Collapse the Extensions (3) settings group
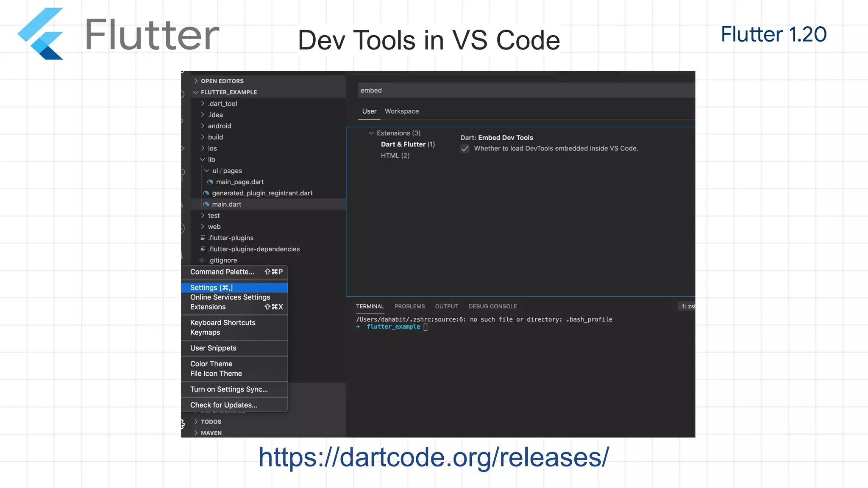Image resolution: width=868 pixels, height=488 pixels. pyautogui.click(x=371, y=133)
